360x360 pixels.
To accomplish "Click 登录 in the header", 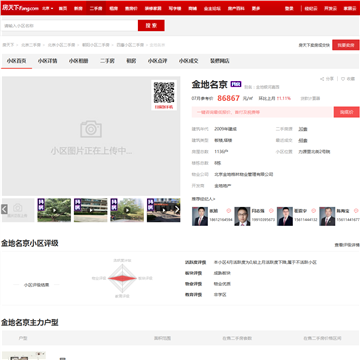I will [289, 8].
